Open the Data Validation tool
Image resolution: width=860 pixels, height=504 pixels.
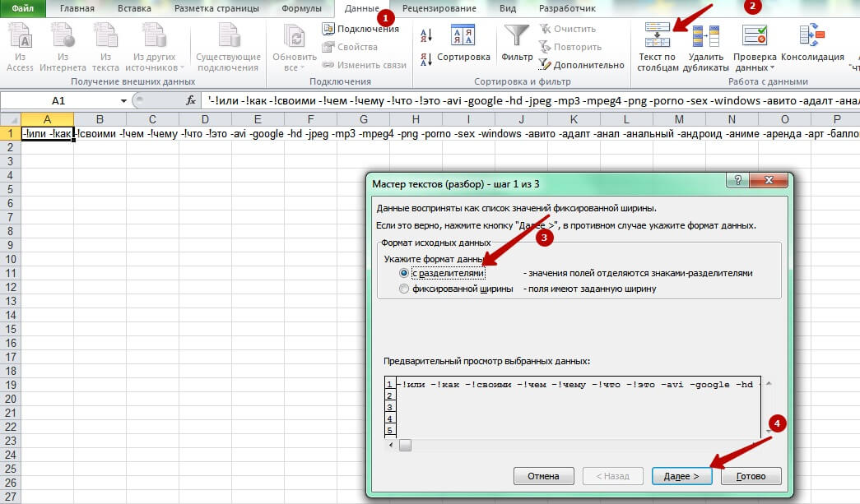point(755,39)
